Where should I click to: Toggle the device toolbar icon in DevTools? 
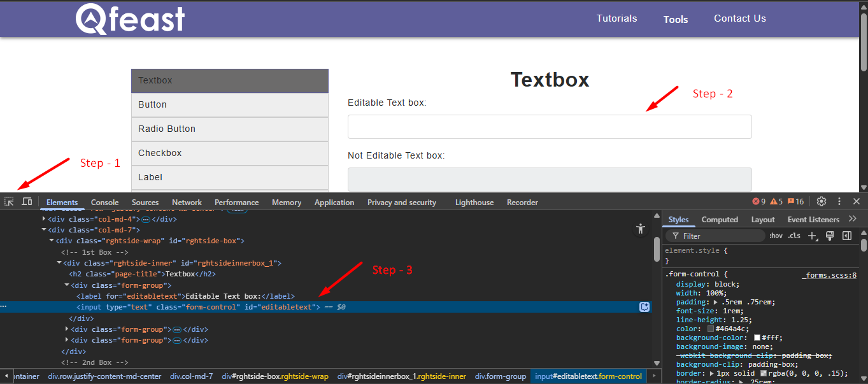27,201
